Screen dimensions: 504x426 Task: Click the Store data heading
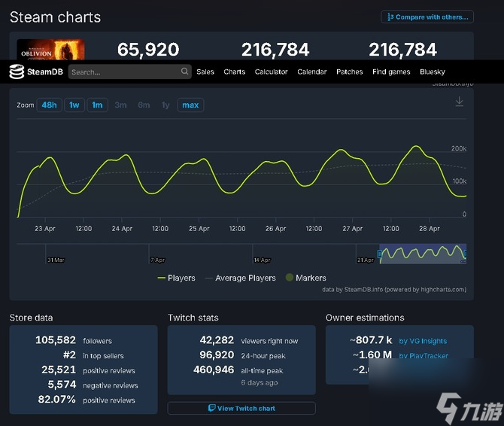[x=31, y=318]
